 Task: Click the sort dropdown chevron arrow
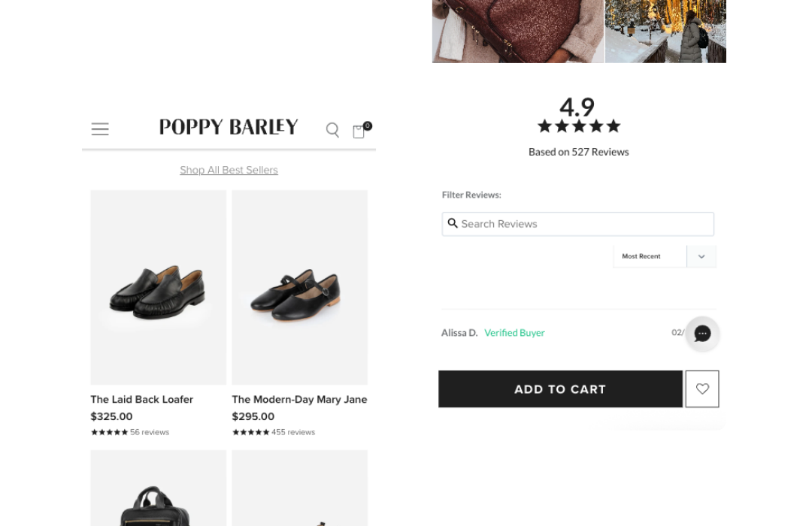coord(701,256)
